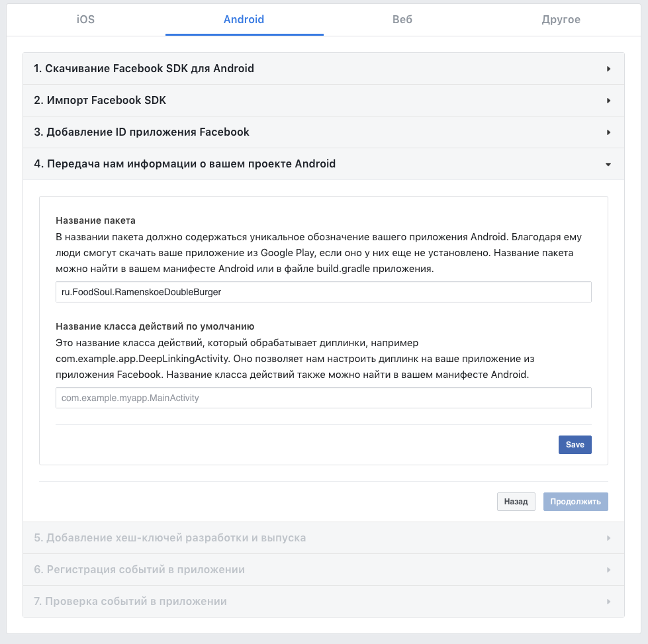
Task: Open header '3. Добавление ID приложения Facebook'
Action: tap(324, 132)
